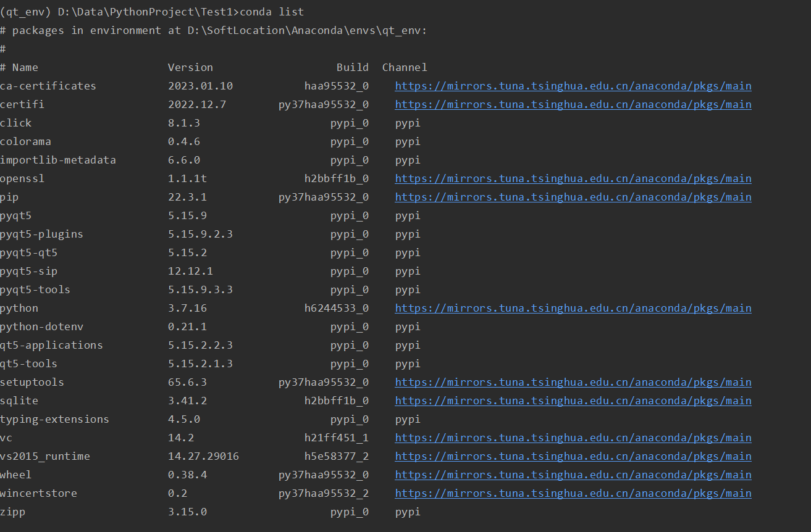
Task: Click version '5.15.9.2.3' of pyqt5-plugins
Action: (200, 234)
